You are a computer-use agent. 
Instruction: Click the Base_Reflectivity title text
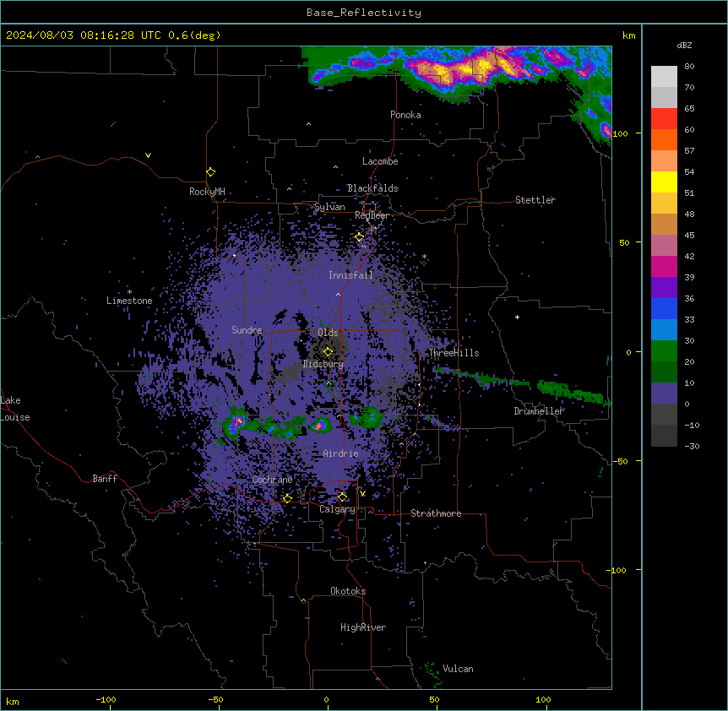pyautogui.click(x=364, y=13)
